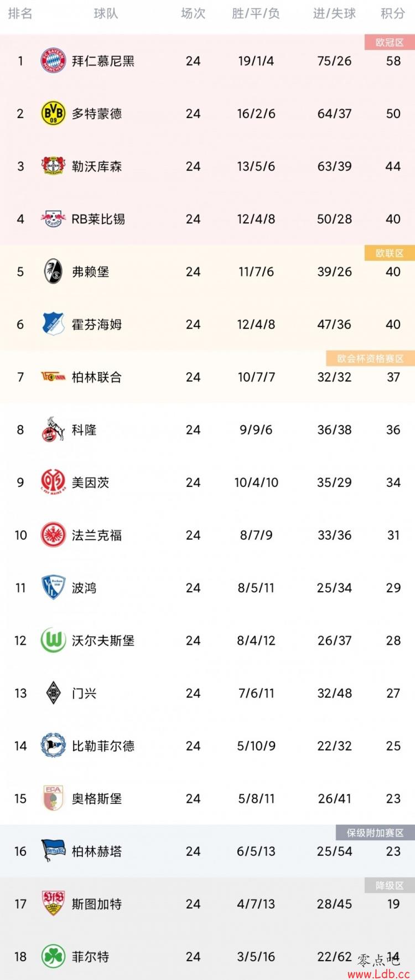
Task: Select the 积分 column header
Action: [393, 14]
